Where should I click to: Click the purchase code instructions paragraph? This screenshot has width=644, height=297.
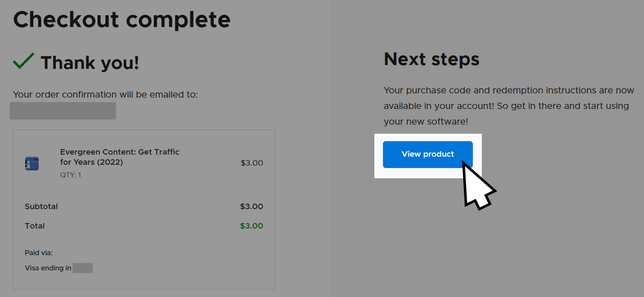click(x=509, y=106)
